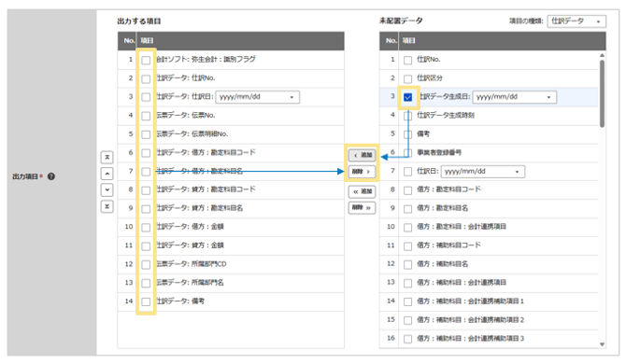
Task: Open the date format dropdown in 未配置データ row 7 仕訳日
Action: pyautogui.click(x=483, y=172)
